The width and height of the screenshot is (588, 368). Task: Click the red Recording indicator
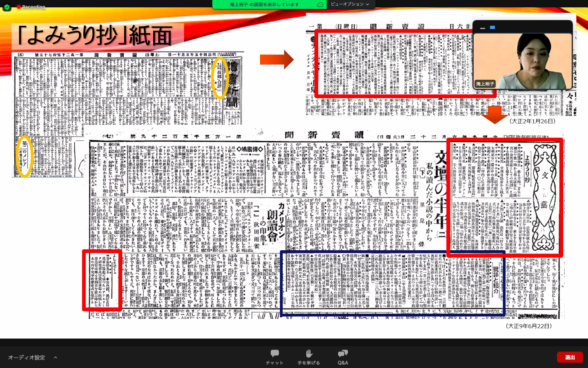[31, 7]
